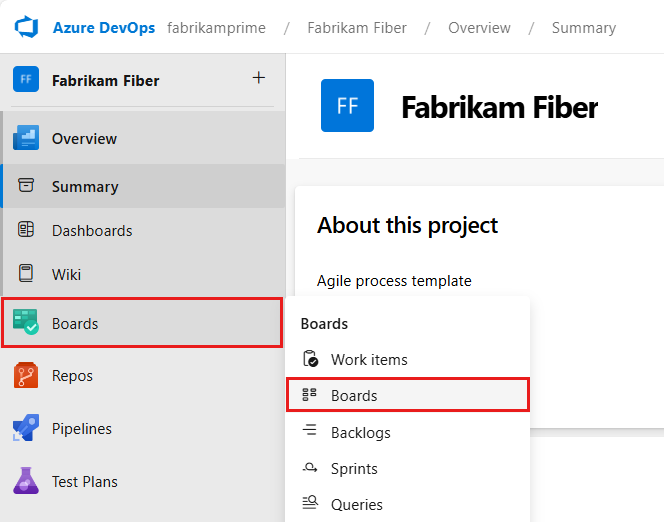Click the Azure DevOps logo icon
The width and height of the screenshot is (664, 522).
click(26, 27)
